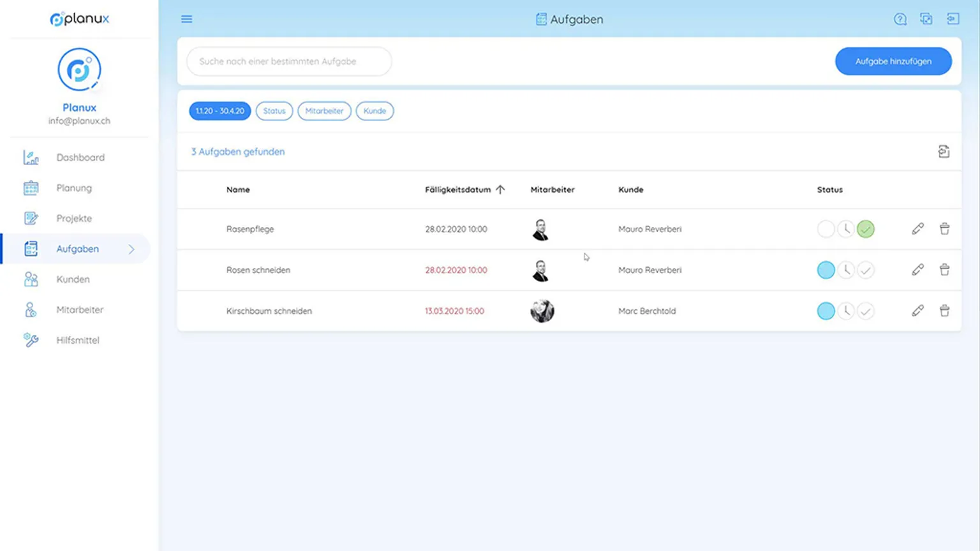Open the Status filter dropdown
The image size is (980, 551).
point(274,111)
